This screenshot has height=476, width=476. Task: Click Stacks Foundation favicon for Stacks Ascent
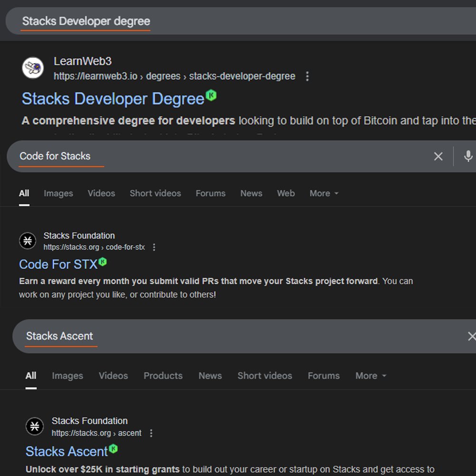(x=35, y=426)
